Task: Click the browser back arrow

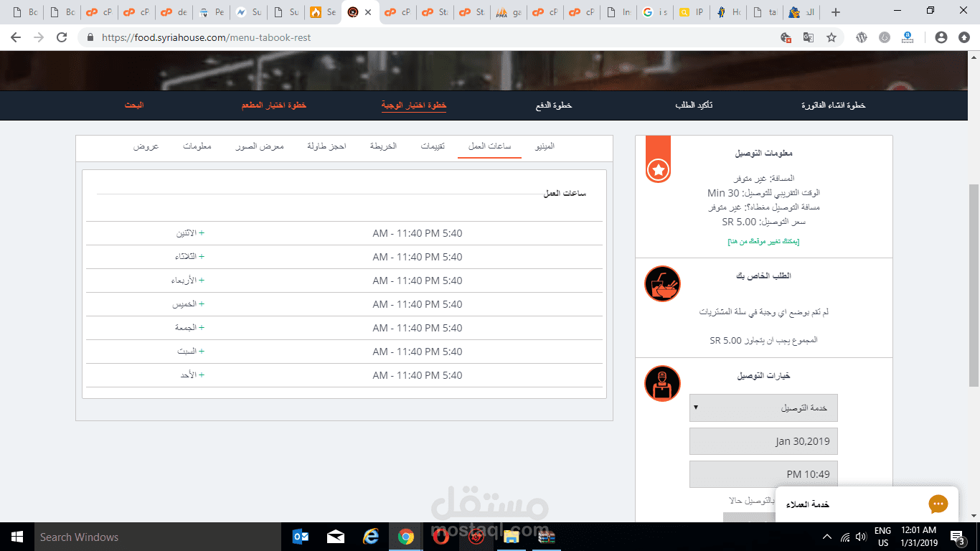Action: pyautogui.click(x=16, y=37)
